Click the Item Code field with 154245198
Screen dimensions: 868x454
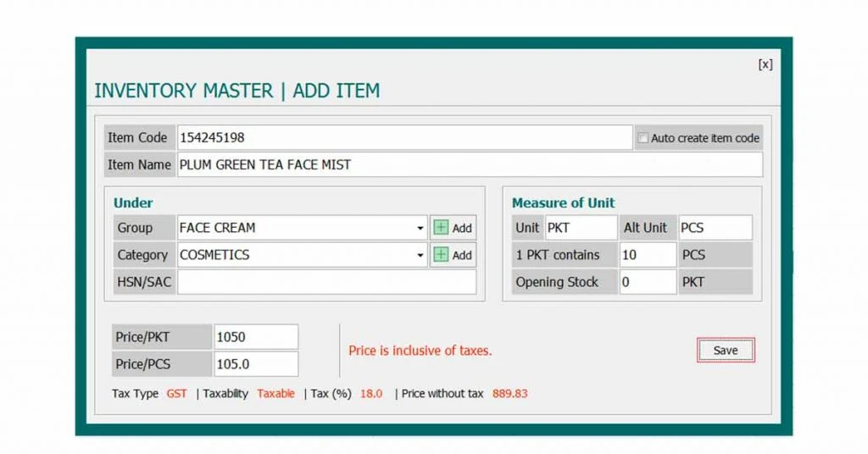[x=404, y=137]
